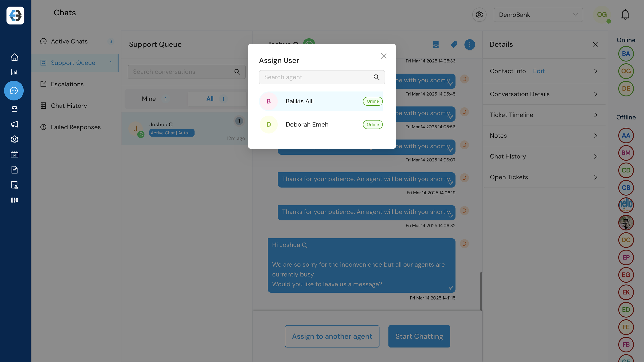Click the chat messages scrollbar
This screenshot has width=644, height=362.
click(x=481, y=291)
